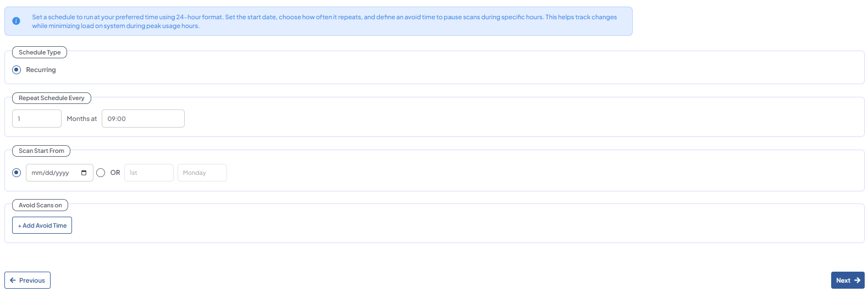Go back with the Previous button label
Viewport: 868px width, 292px height.
click(x=32, y=280)
